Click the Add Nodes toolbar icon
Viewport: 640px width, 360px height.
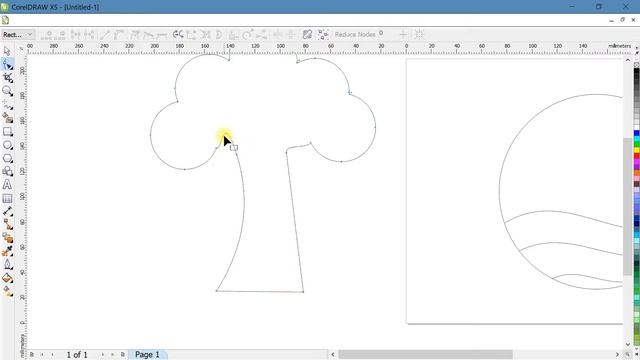tap(48, 35)
